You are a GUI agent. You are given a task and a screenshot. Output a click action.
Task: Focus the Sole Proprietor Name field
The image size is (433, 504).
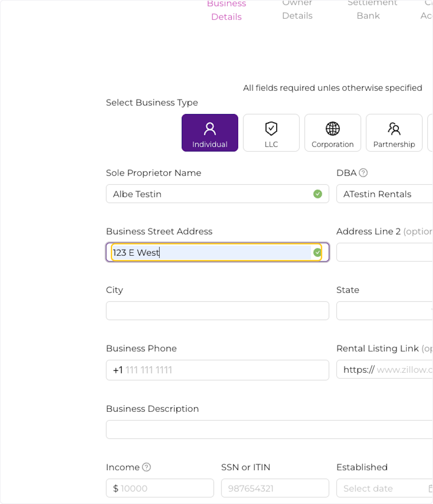tap(209, 194)
